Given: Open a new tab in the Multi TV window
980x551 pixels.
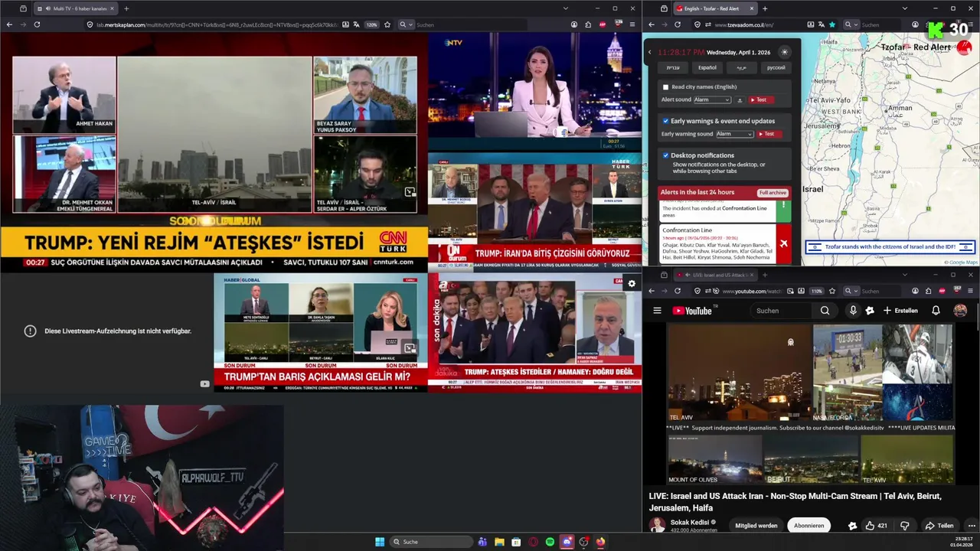Looking at the screenshot, I should click(126, 8).
